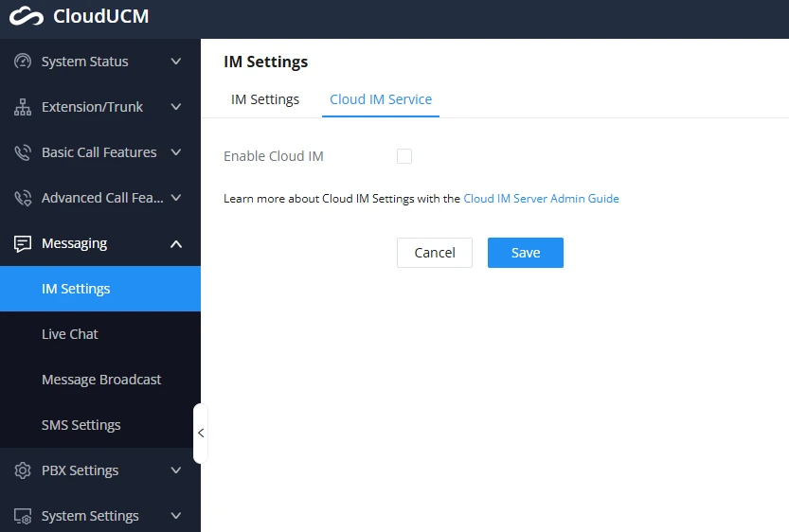Viewport: 789px width, 532px height.
Task: Click the Extension/Trunk menu label
Action: (92, 107)
